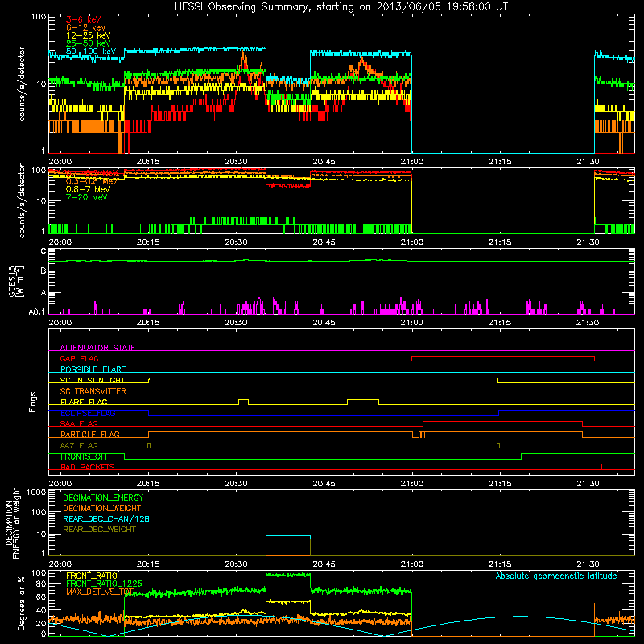Click the orange MAX_DET_VS_TOT legend entry
Screen dimensions: 644x644
tap(100, 592)
